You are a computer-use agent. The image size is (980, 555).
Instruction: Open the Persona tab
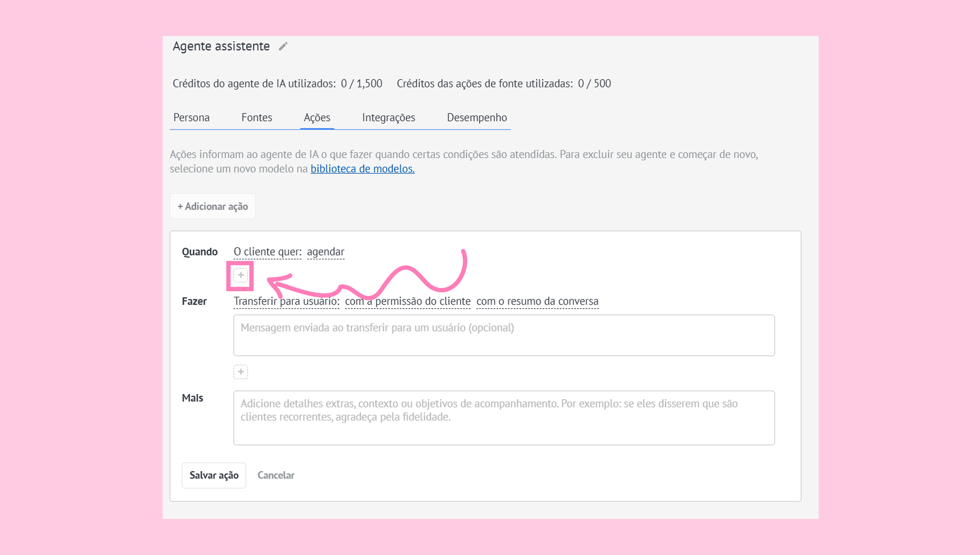point(191,117)
